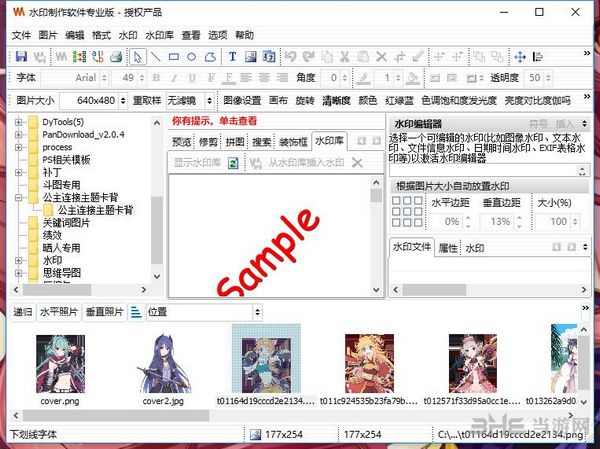Screen dimensions: 600x449
Task: Click the 重取样 resample button
Action: click(x=146, y=100)
